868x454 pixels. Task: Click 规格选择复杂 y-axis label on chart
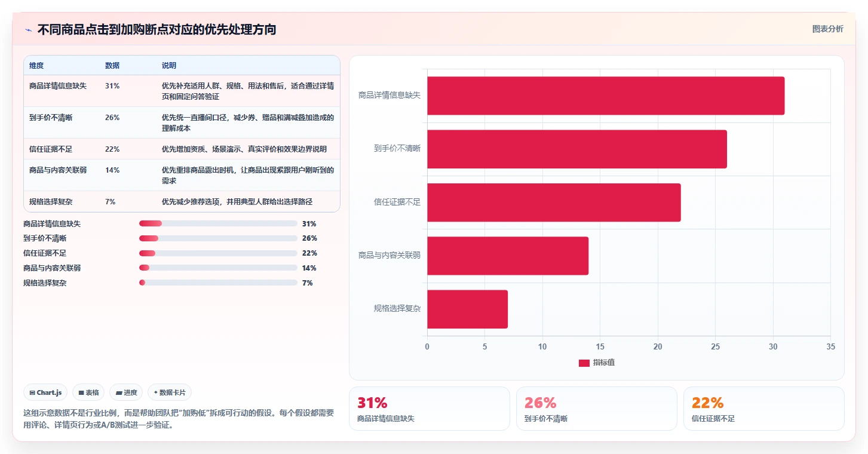pos(397,309)
